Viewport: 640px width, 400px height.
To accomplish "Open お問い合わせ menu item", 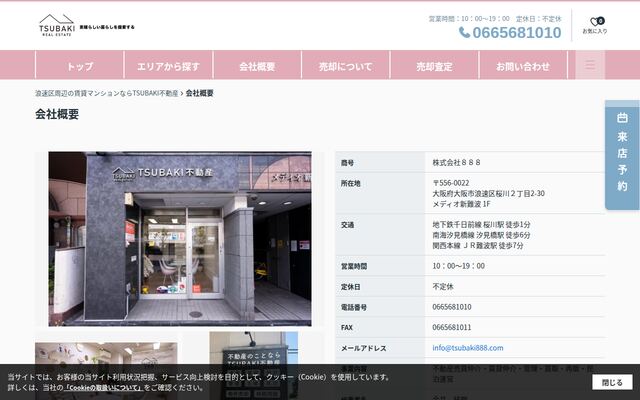I will pos(523,66).
